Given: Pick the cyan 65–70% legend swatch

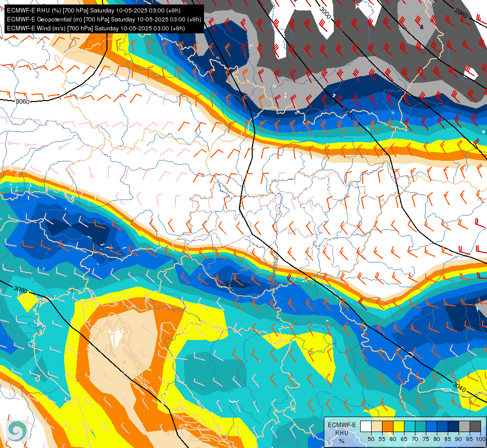Looking at the screenshot, I should pyautogui.click(x=410, y=426).
